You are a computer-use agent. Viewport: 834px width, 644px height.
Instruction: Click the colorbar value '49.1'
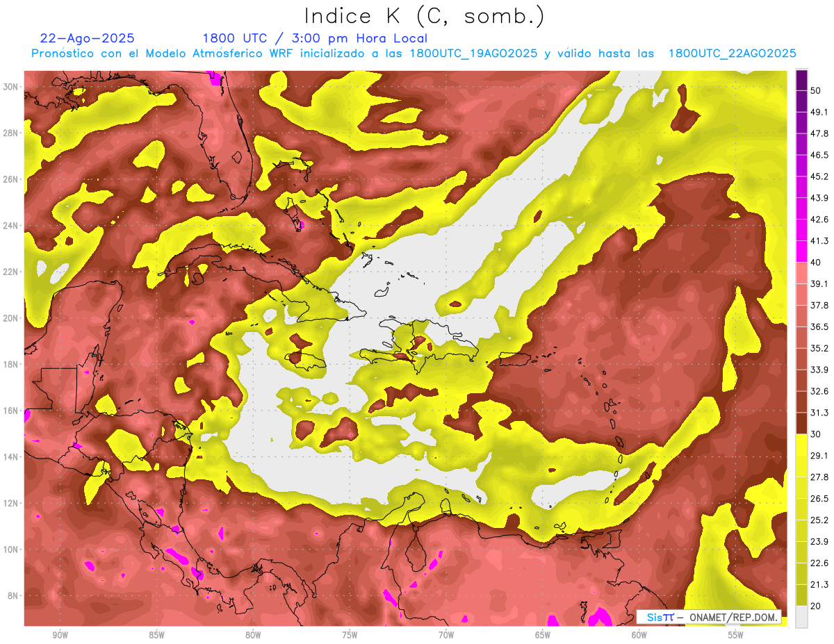click(819, 112)
